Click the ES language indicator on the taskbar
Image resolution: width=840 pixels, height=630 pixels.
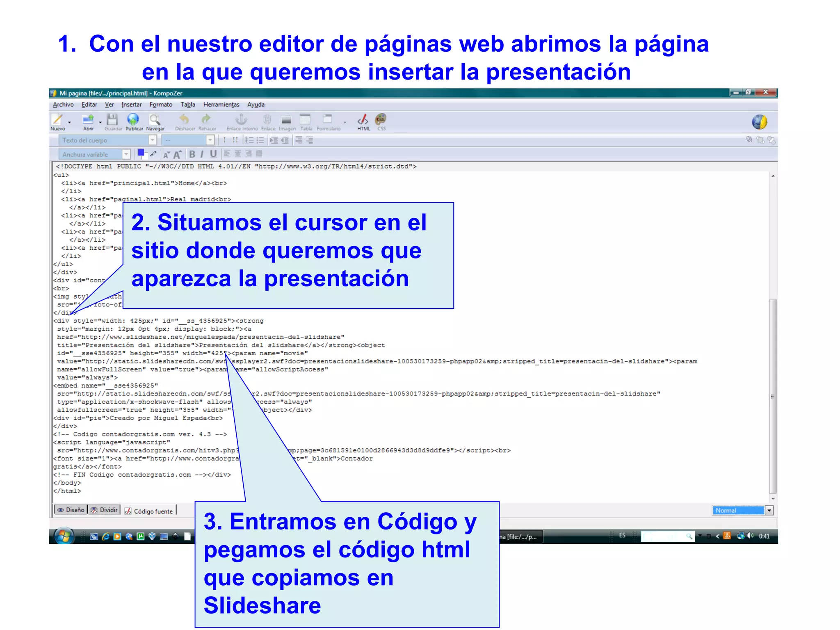point(622,536)
